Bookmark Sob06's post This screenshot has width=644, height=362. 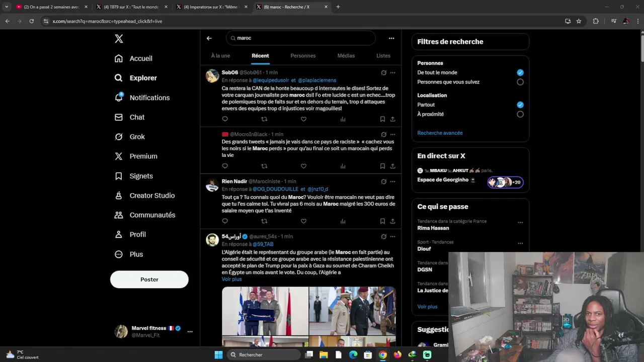382,119
